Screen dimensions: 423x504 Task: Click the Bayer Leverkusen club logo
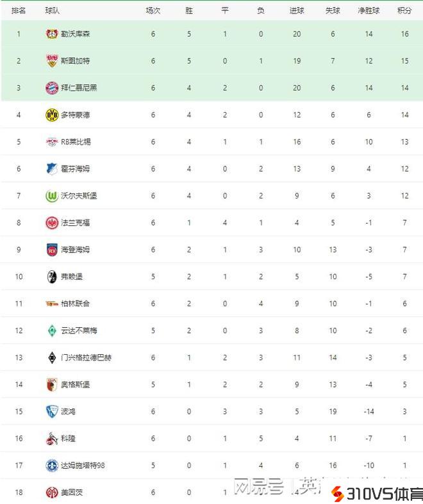coord(52,33)
